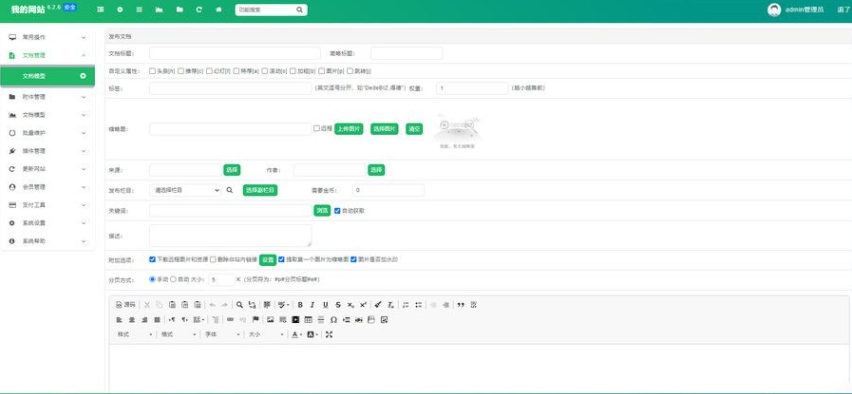Toggle Strikethrough in the editor toolbar
This screenshot has height=394, width=852.
click(338, 305)
